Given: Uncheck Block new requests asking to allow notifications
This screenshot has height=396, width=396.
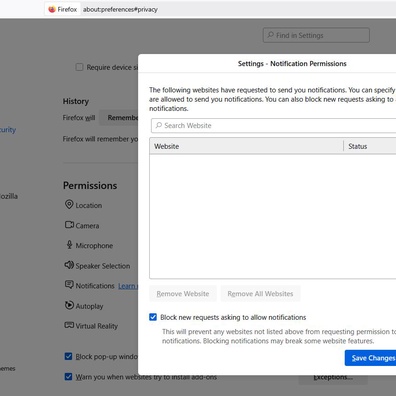Looking at the screenshot, I should coord(153,317).
